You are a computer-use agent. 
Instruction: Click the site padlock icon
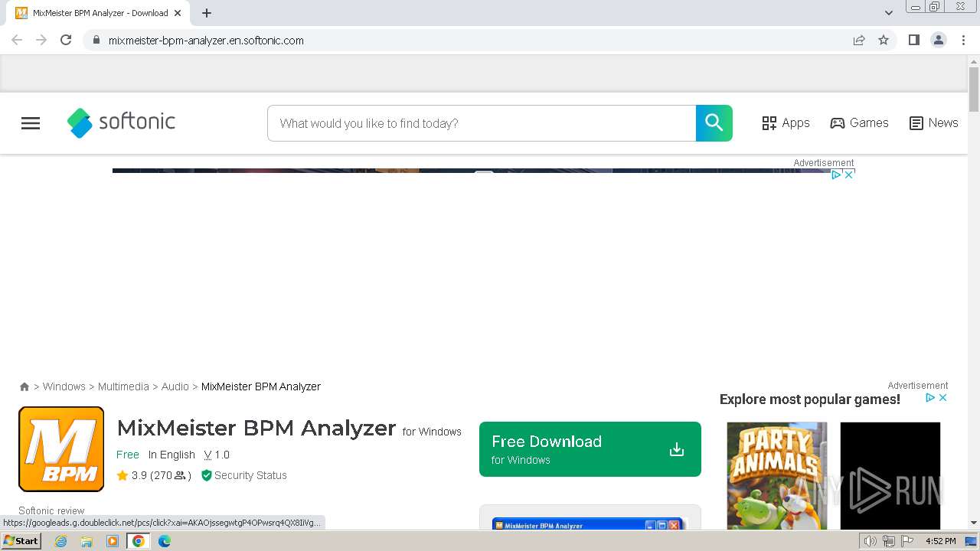[x=96, y=41]
